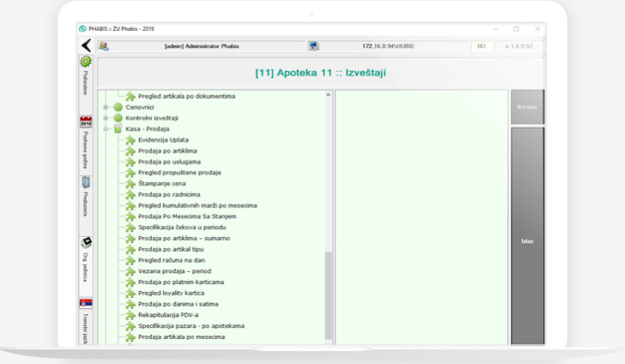Select the Pregled loyality kartica label
This screenshot has height=364, width=625.
pos(171,293)
